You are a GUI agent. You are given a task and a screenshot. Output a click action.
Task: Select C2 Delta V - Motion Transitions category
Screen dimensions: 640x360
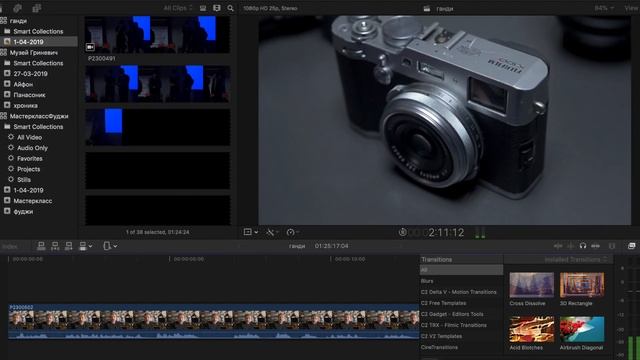(x=458, y=292)
